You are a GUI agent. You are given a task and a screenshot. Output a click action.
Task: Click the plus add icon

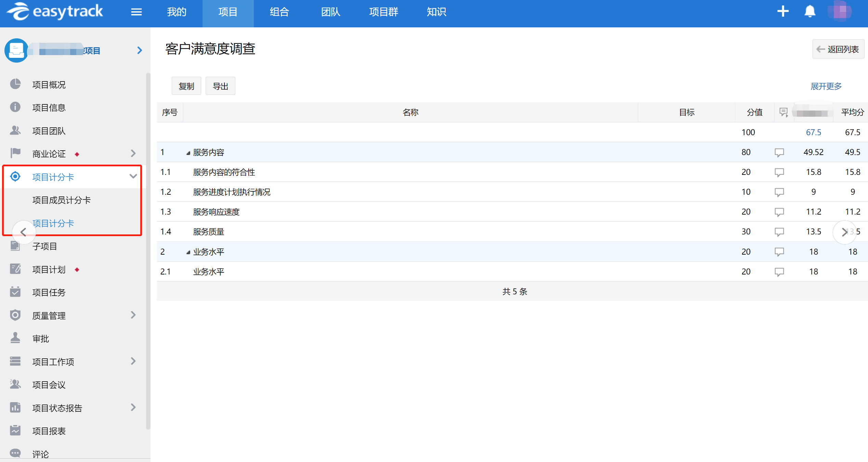782,12
